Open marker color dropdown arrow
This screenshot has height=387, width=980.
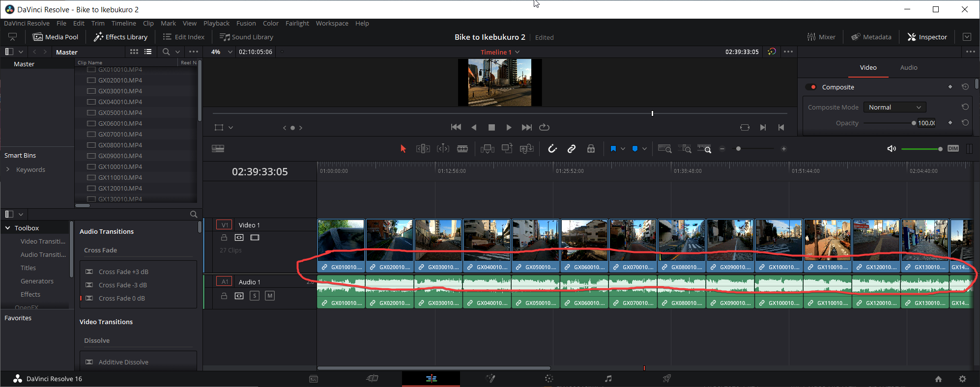tap(644, 149)
